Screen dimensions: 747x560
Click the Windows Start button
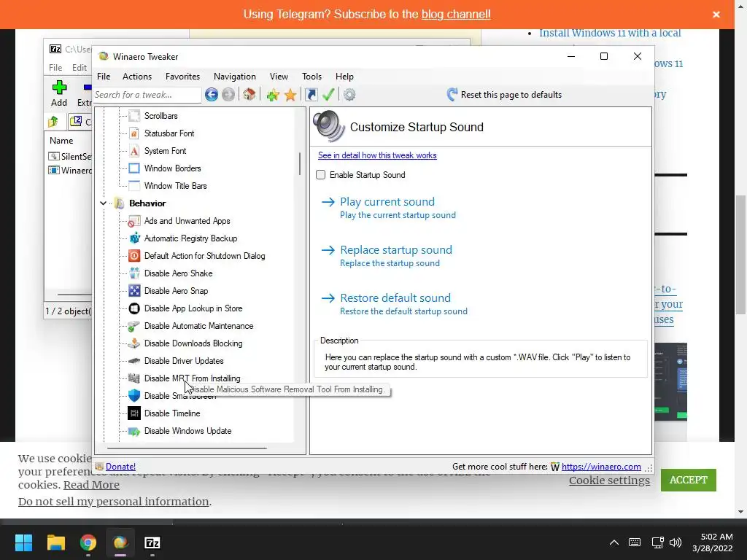pos(23,542)
